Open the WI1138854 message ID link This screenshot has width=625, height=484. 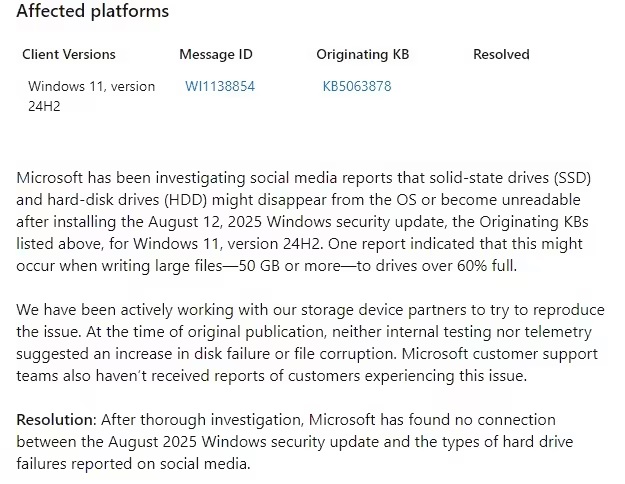tap(220, 86)
